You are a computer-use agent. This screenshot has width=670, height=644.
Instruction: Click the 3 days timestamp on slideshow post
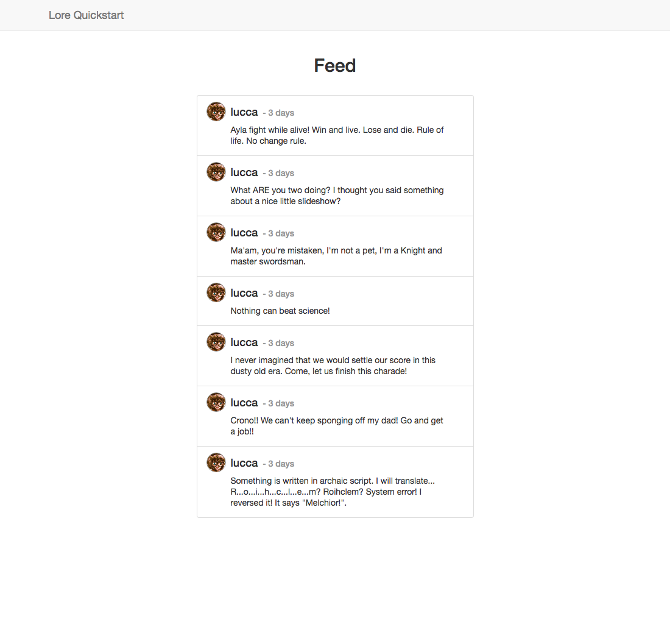click(281, 173)
